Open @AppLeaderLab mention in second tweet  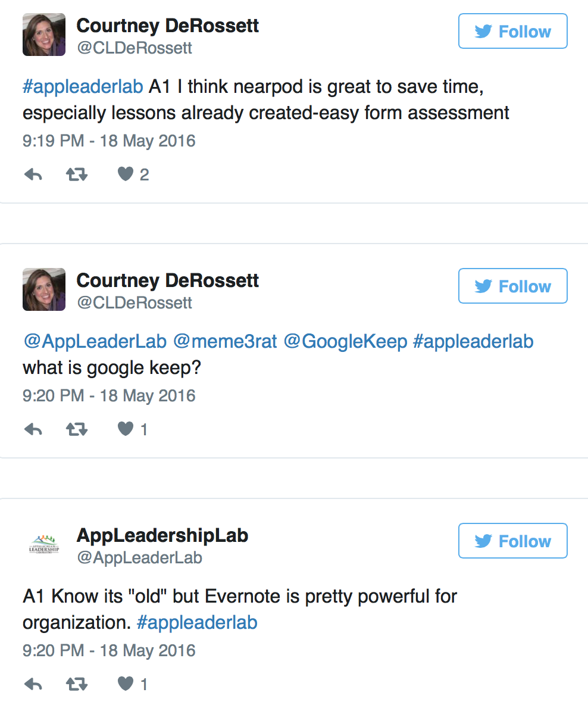(x=95, y=341)
